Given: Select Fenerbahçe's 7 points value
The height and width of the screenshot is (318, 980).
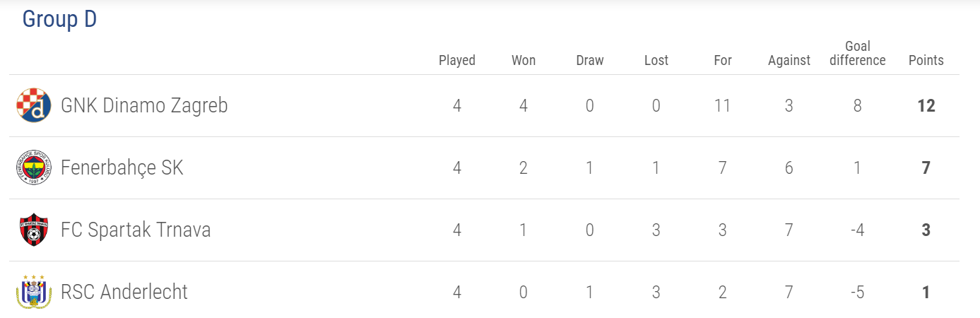Looking at the screenshot, I should 926,168.
